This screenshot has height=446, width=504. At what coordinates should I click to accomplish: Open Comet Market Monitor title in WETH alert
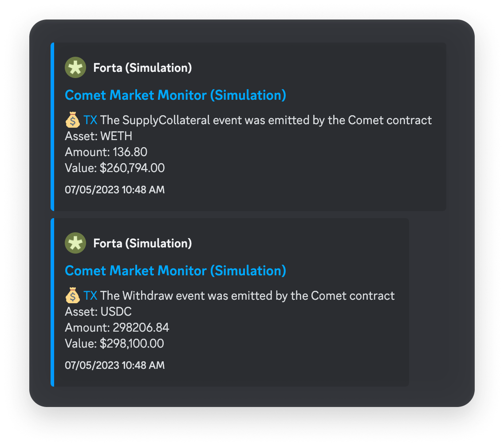175,95
